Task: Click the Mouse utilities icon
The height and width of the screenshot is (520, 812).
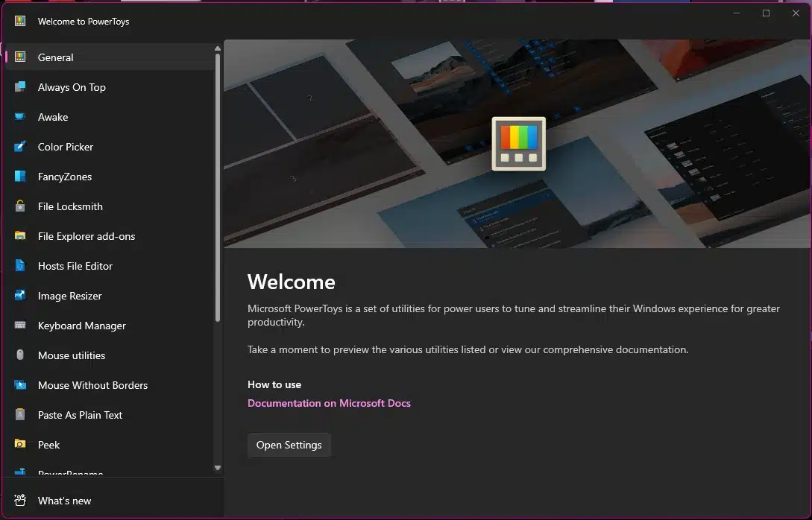Action: (20, 355)
